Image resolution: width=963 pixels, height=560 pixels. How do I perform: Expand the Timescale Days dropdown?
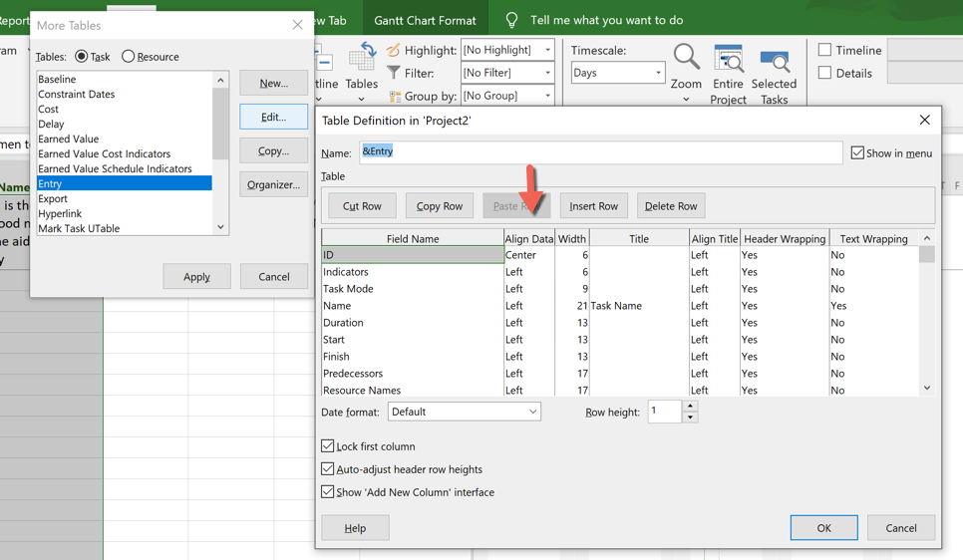(658, 73)
